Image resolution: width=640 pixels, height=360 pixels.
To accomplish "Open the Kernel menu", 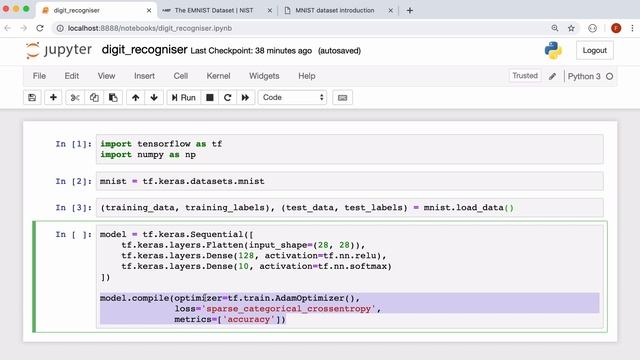I will point(218,76).
